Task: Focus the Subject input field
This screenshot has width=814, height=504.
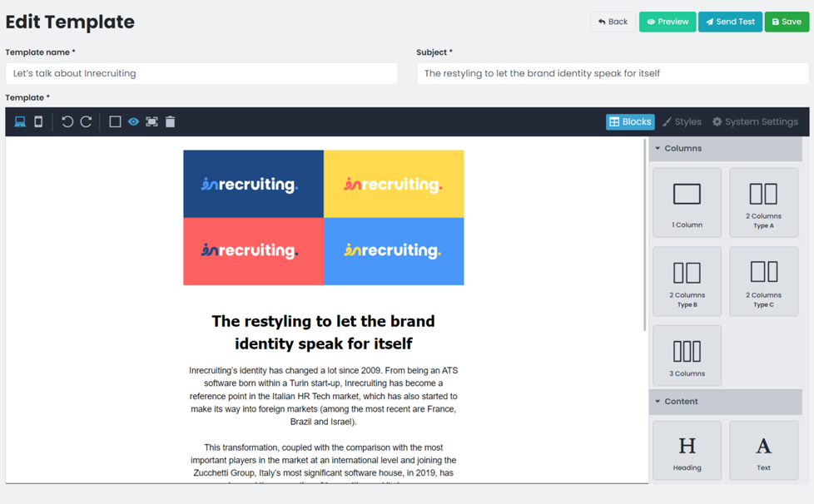Action: pos(613,74)
